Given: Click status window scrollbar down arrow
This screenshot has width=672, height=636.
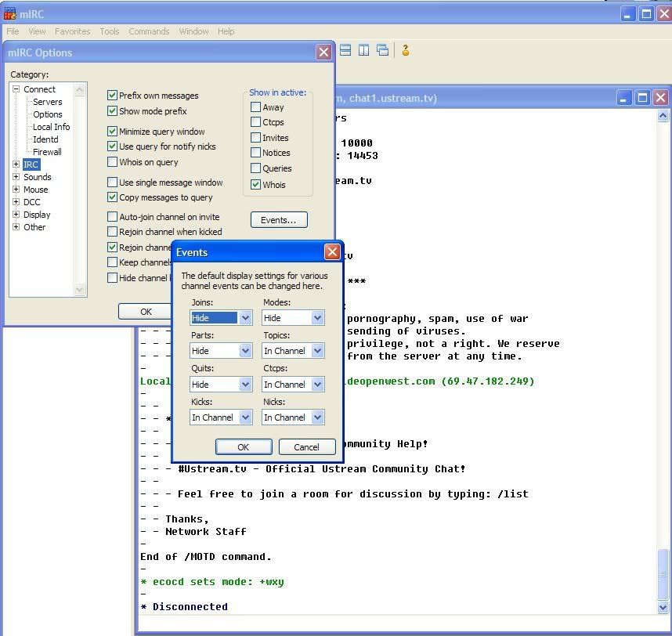Looking at the screenshot, I should (x=663, y=607).
